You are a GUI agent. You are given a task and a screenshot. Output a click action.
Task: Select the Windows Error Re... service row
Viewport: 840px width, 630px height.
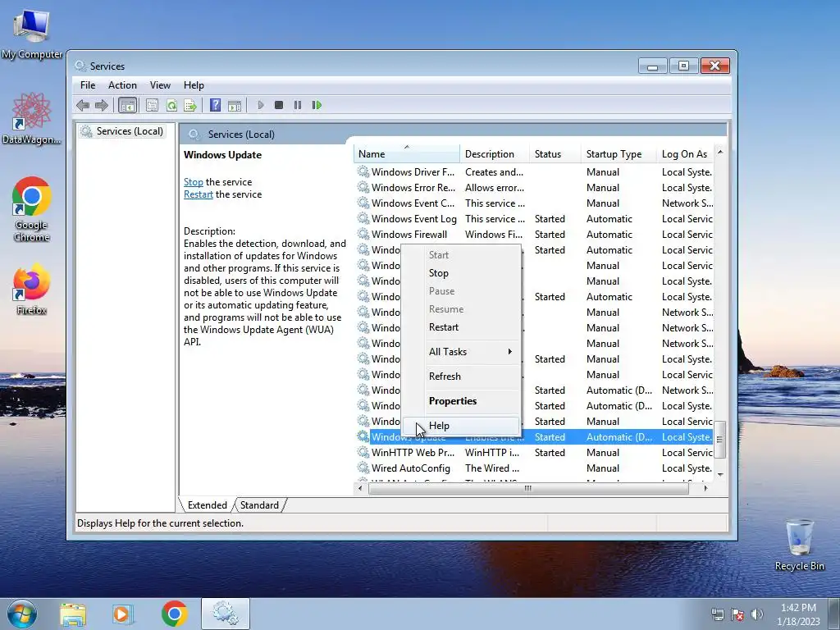coord(533,188)
